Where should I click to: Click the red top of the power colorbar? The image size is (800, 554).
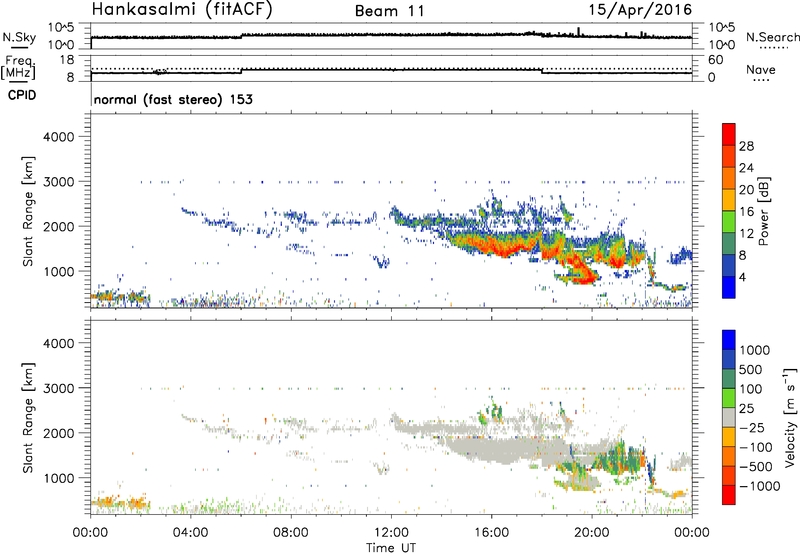click(729, 134)
